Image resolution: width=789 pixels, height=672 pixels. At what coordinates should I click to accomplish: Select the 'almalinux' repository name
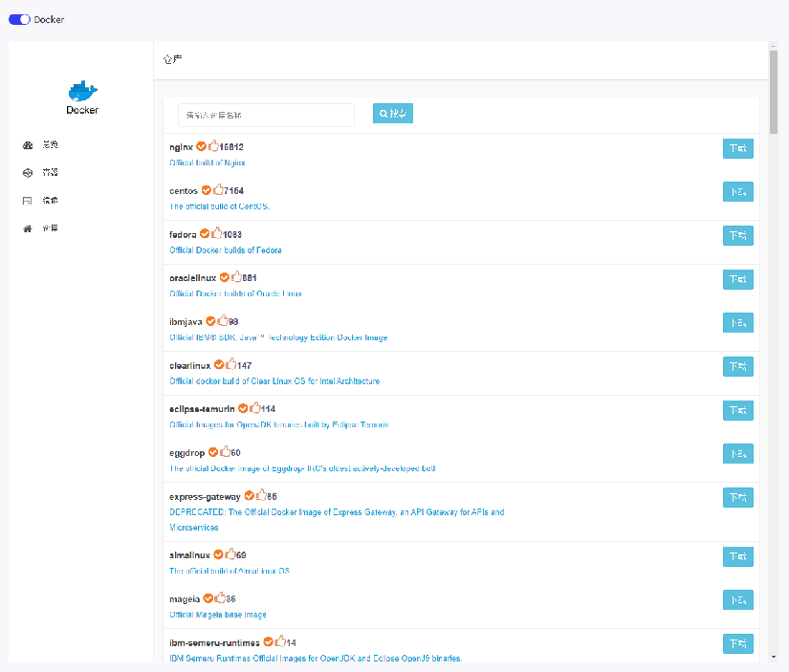(x=189, y=555)
